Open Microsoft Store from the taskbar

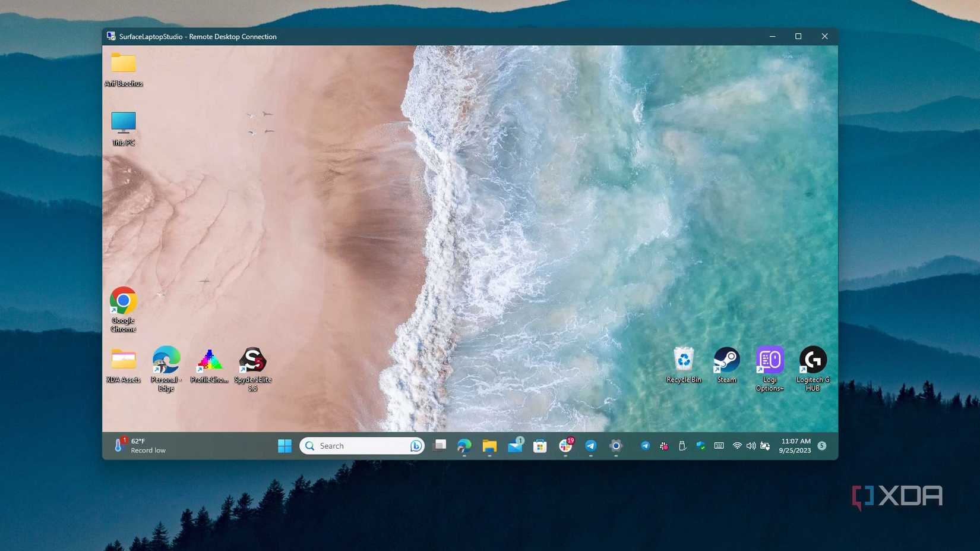coord(540,446)
